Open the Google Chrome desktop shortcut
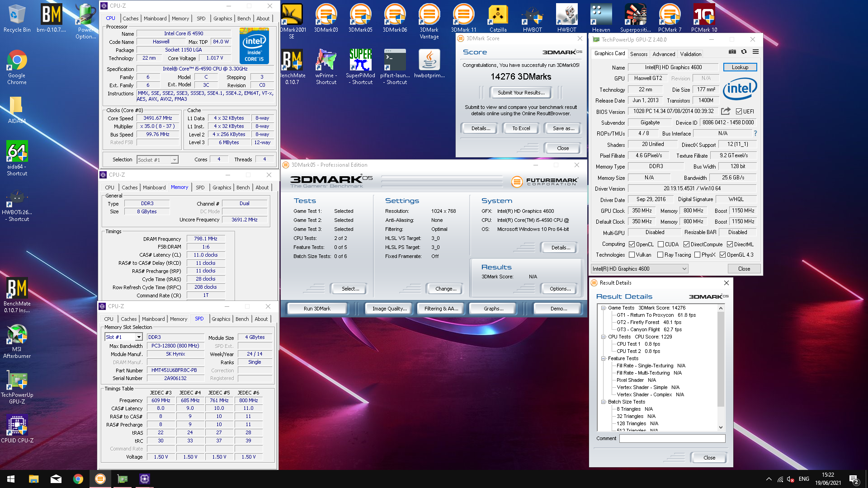The height and width of the screenshot is (488, 868). click(x=17, y=67)
